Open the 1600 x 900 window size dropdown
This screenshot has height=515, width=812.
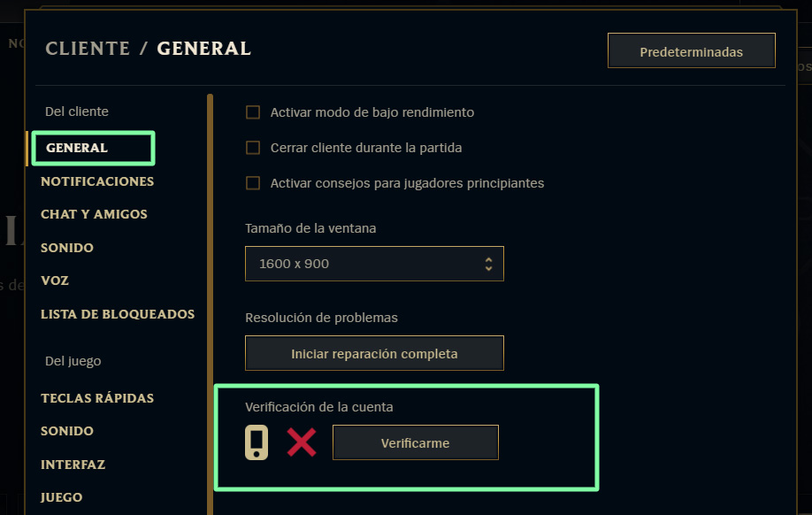tap(374, 264)
